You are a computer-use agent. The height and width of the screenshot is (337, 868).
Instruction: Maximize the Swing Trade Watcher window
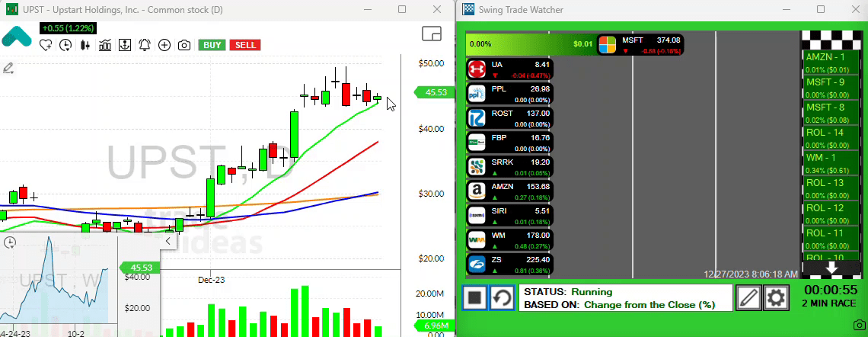pos(821,9)
